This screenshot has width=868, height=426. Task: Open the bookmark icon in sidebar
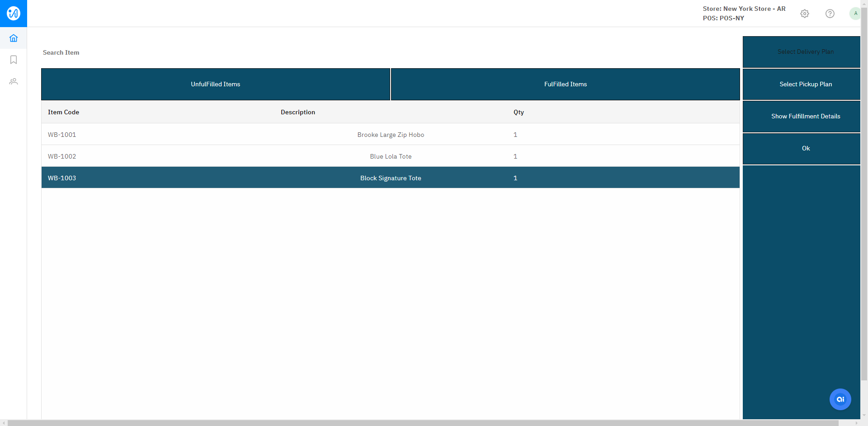[14, 60]
